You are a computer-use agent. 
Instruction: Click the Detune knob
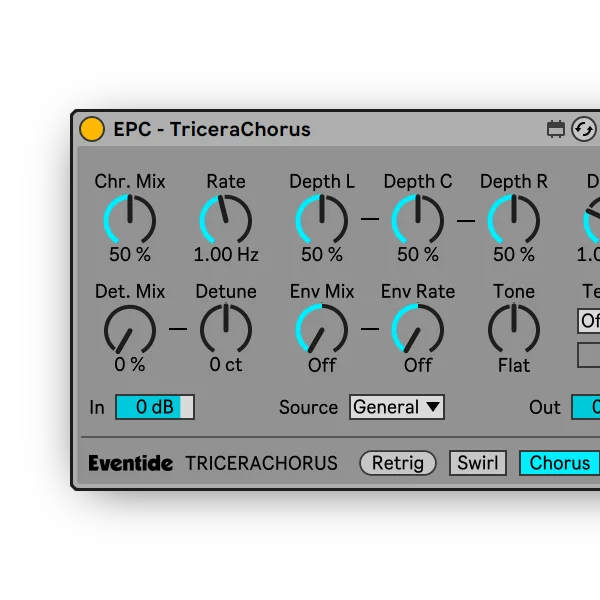(226, 329)
